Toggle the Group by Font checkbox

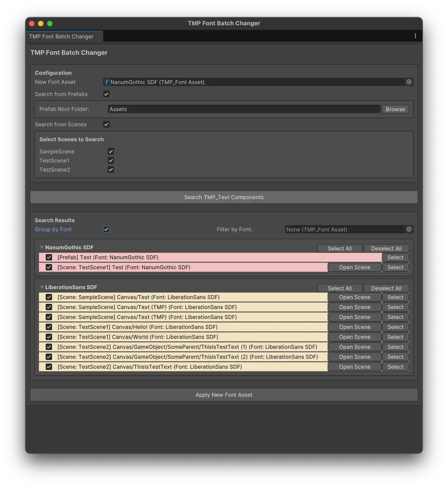click(106, 229)
